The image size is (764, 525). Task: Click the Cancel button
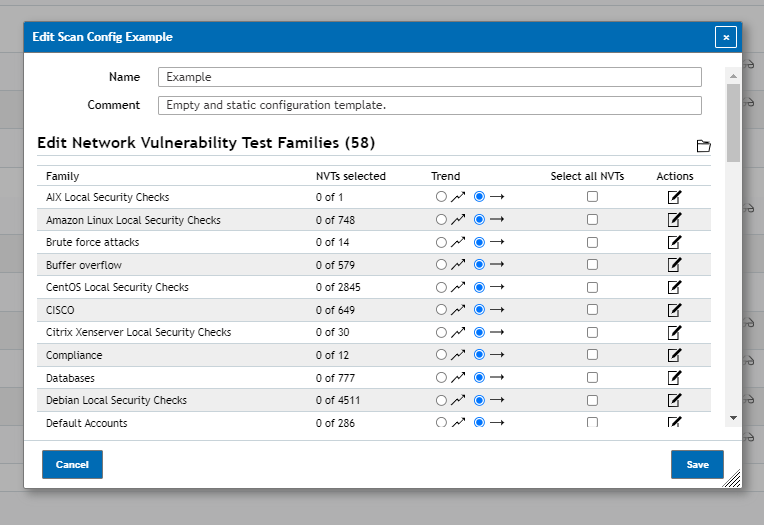click(x=72, y=465)
